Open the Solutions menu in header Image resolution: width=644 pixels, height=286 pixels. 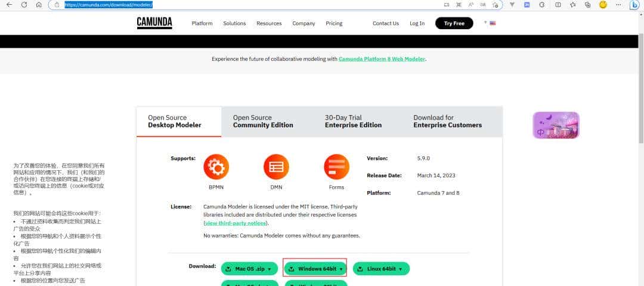tap(234, 23)
